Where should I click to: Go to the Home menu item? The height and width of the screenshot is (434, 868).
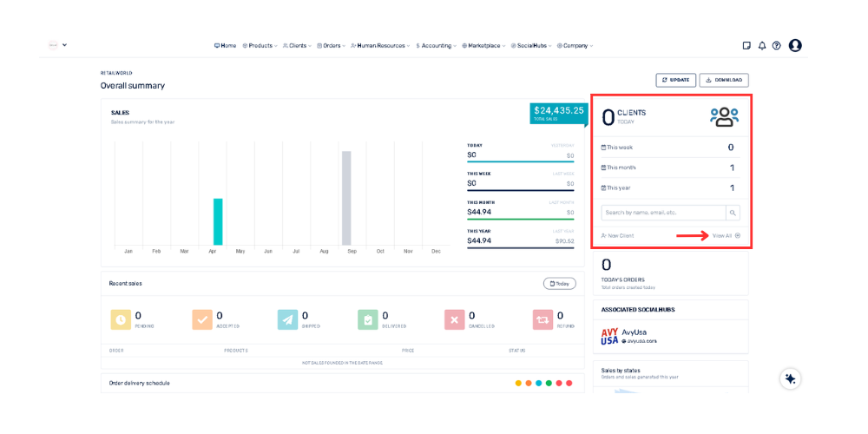point(225,46)
